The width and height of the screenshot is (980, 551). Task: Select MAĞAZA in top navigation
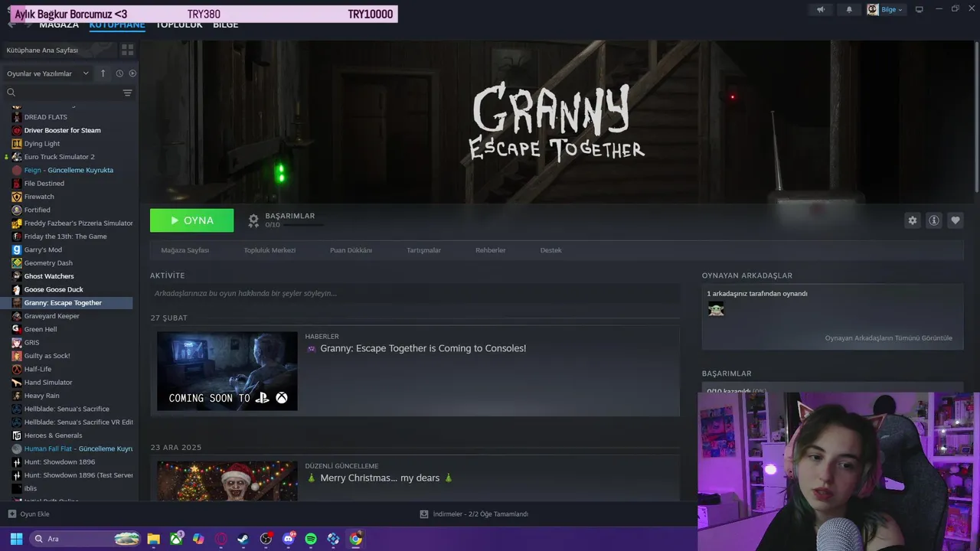(59, 24)
